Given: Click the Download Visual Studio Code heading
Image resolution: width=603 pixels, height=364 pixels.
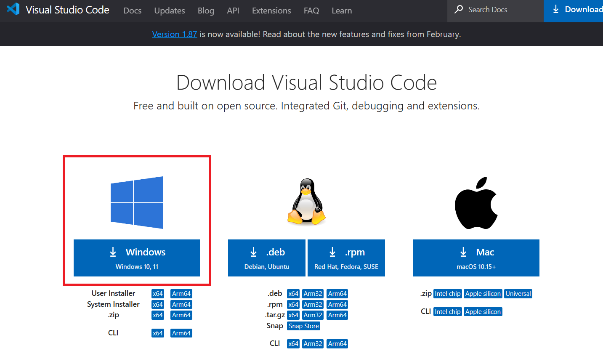Looking at the screenshot, I should pos(306,82).
